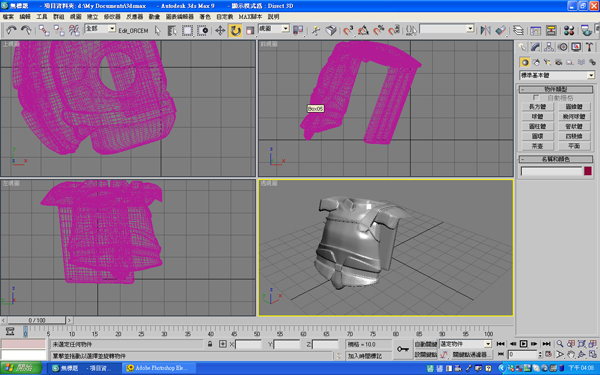The image size is (600, 375).
Task: Select the Move tool in main toolbar
Action: pyautogui.click(x=220, y=30)
